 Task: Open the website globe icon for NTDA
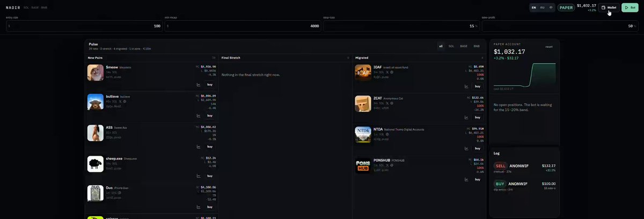point(387,134)
